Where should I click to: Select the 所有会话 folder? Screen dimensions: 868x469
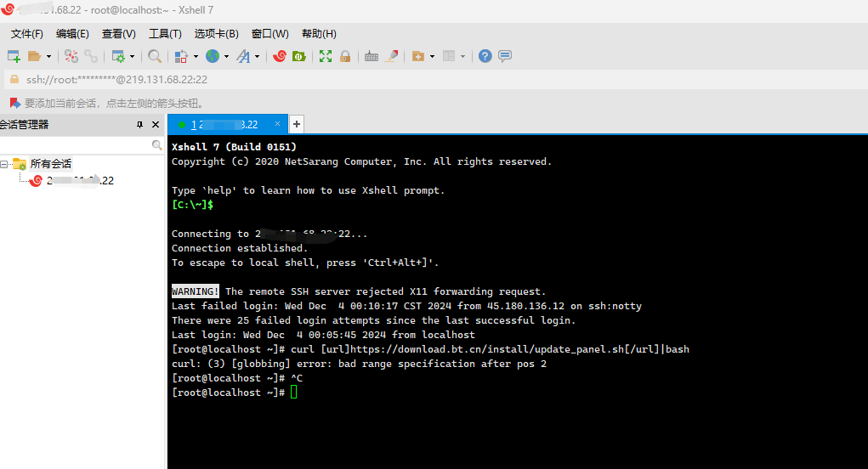50,164
